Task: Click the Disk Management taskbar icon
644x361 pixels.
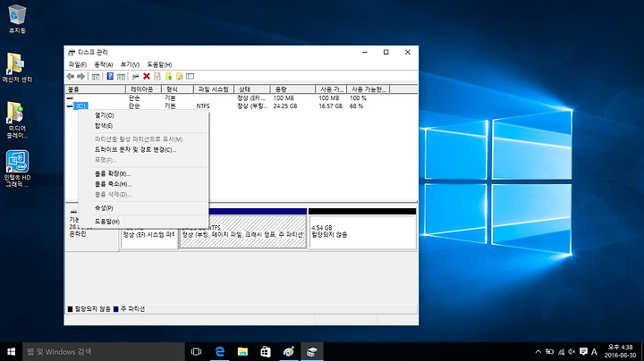Action: coord(312,351)
